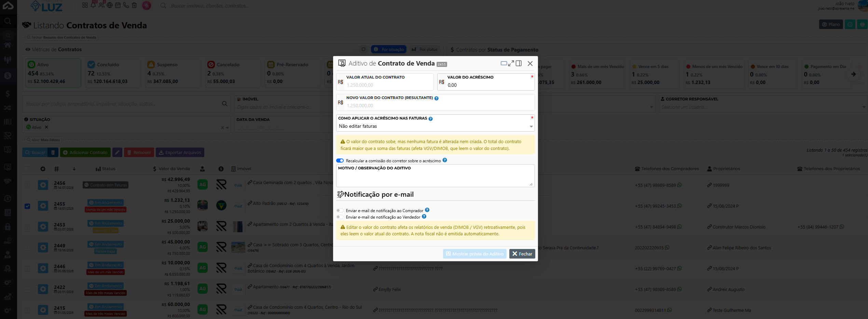Click Mostrar prévia do Aditivo button
The height and width of the screenshot is (319, 868).
[474, 254]
